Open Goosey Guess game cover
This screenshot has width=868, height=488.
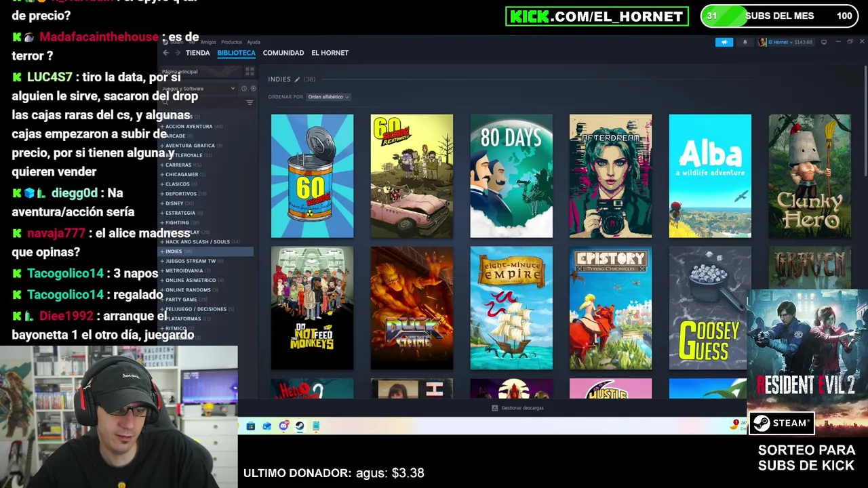click(708, 308)
